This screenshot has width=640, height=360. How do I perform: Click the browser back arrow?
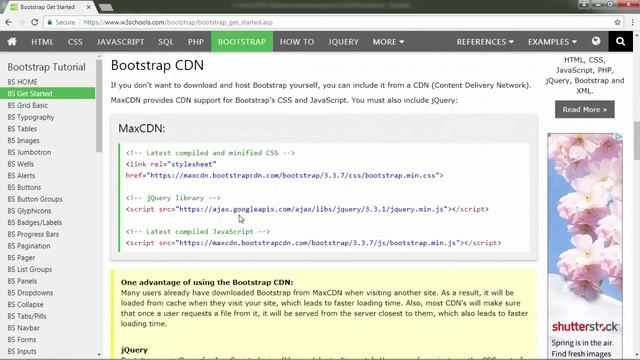coord(9,22)
